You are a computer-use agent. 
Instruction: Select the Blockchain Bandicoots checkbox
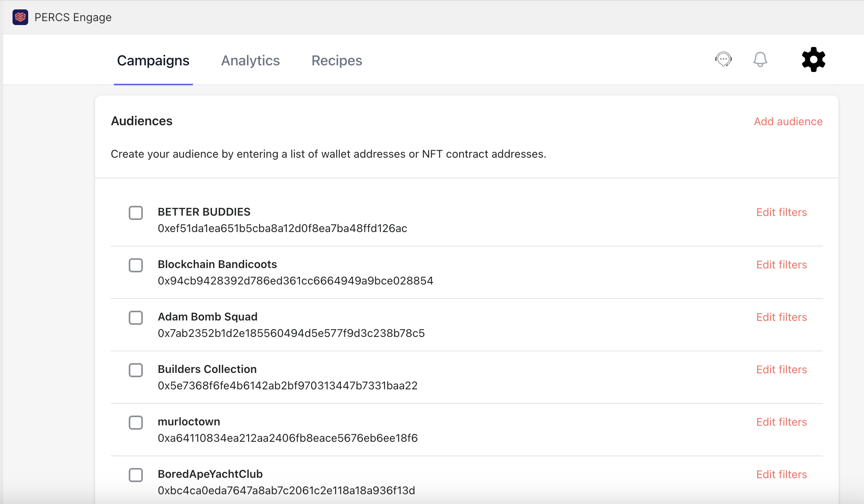coord(136,265)
